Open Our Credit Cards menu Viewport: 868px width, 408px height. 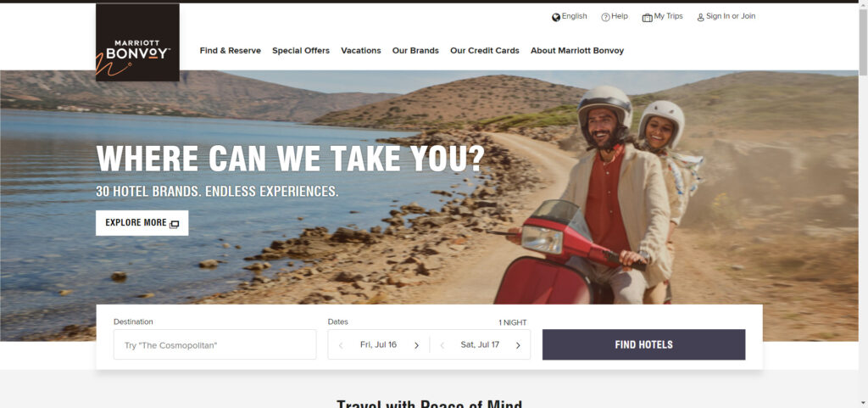click(x=484, y=50)
